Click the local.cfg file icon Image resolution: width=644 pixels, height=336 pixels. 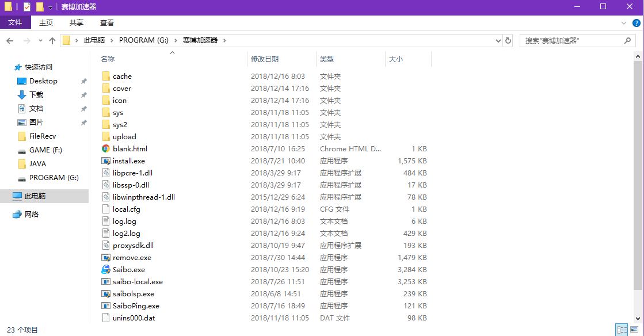pos(106,209)
